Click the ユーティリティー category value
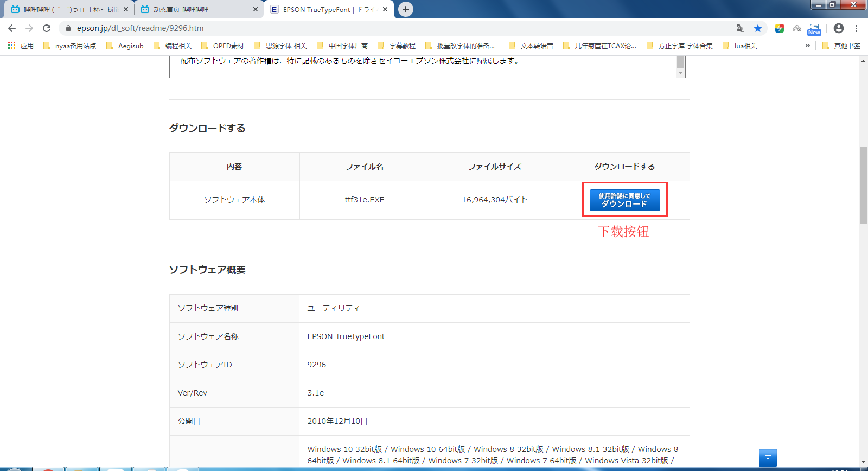 click(x=337, y=308)
